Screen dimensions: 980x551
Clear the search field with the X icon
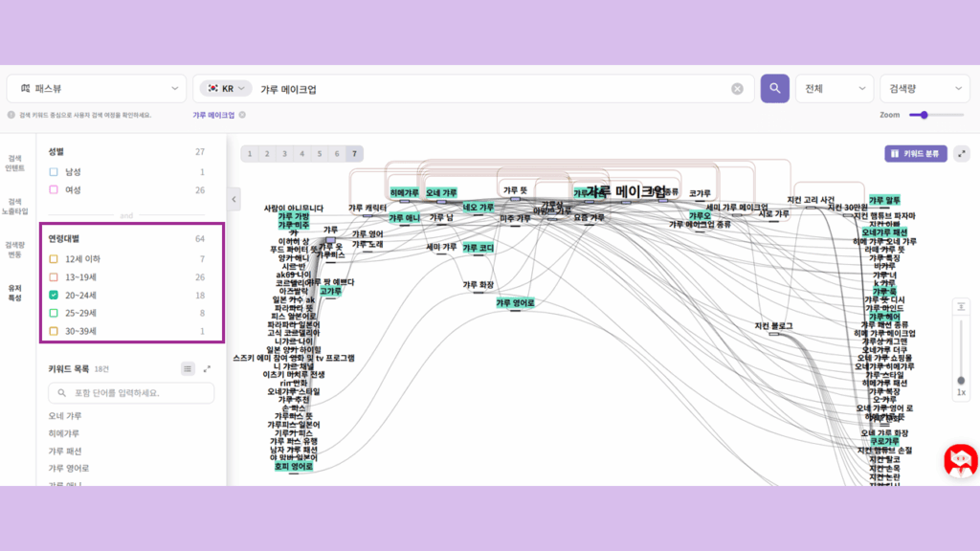(x=737, y=89)
